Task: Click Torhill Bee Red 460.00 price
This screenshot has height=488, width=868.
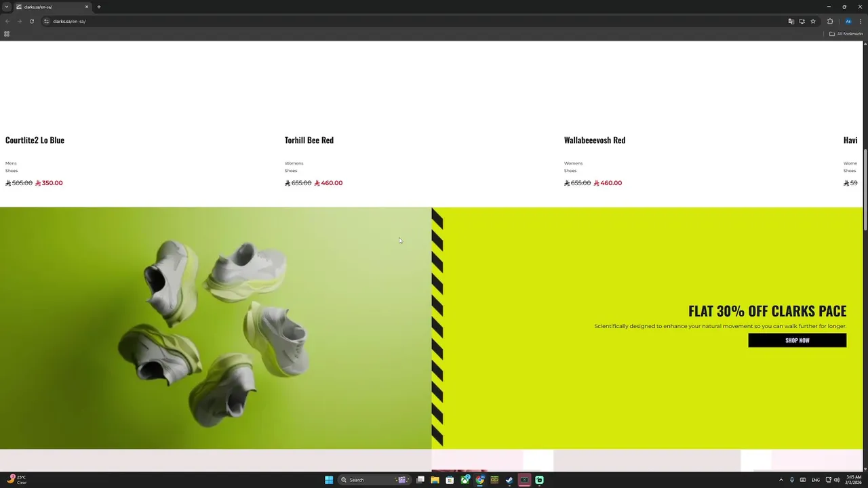Action: click(x=328, y=183)
